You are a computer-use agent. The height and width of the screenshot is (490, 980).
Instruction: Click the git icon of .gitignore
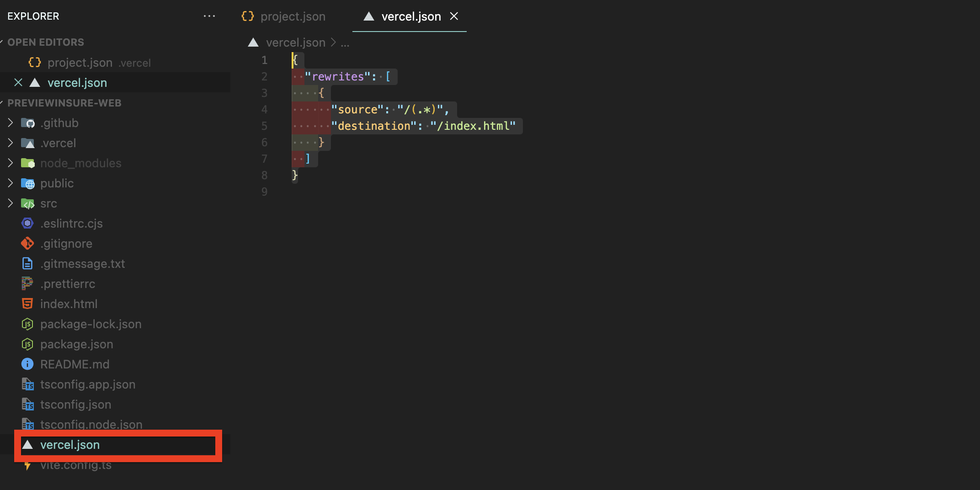pos(27,244)
